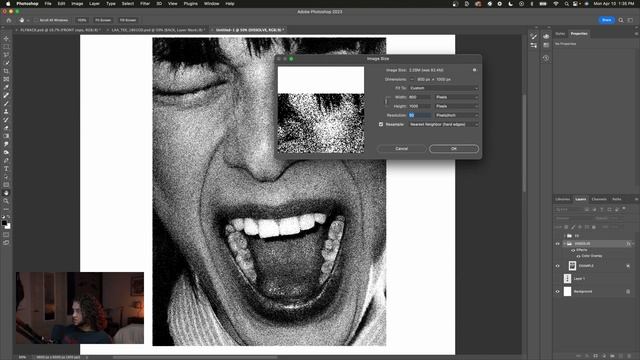This screenshot has width=640, height=360.
Task: Open the Resolution units dropdown
Action: click(456, 115)
